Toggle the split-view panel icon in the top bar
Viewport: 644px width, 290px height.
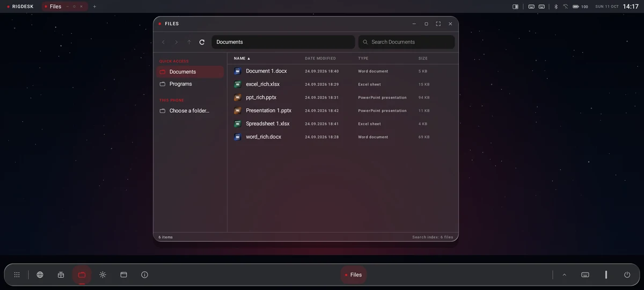tap(515, 6)
